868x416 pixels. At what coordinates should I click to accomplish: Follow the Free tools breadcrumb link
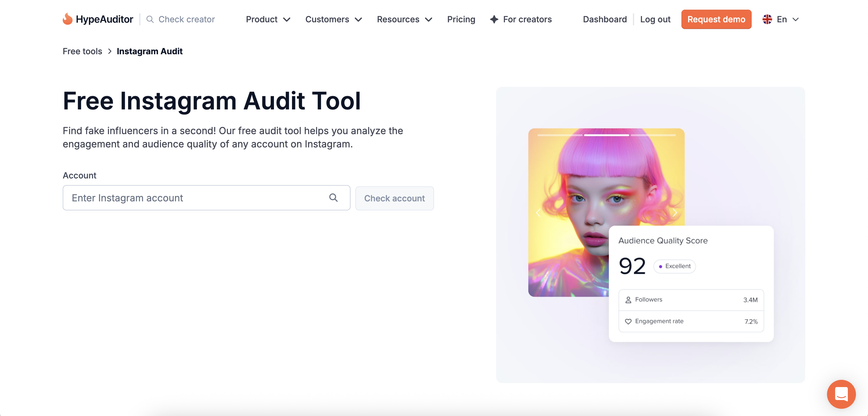[x=82, y=51]
